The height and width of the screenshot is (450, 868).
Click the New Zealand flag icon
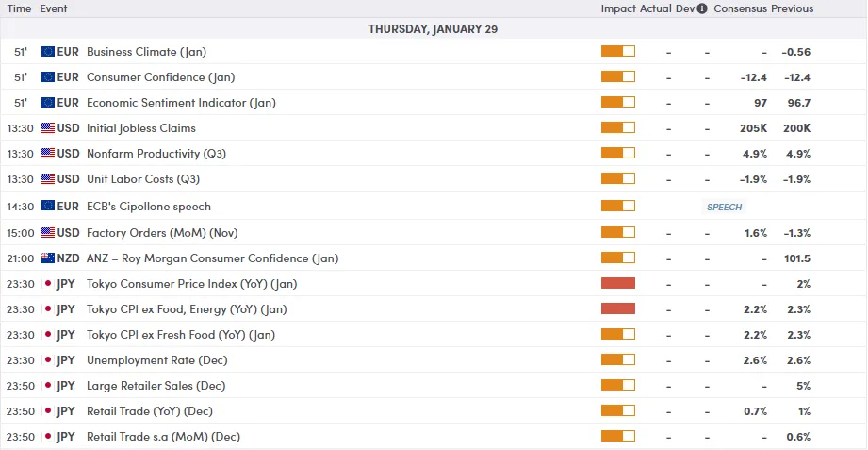47,258
